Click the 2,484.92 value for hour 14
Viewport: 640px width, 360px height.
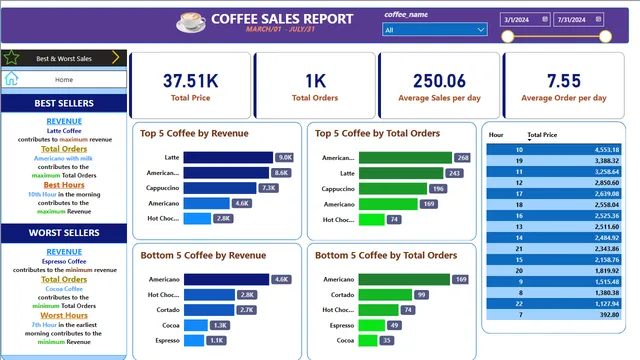tap(606, 238)
